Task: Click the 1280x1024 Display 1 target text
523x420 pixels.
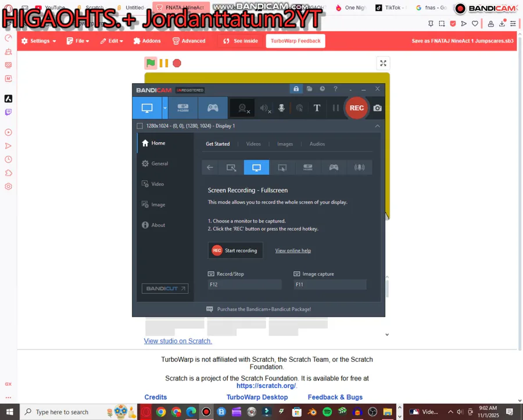Action: [191, 126]
